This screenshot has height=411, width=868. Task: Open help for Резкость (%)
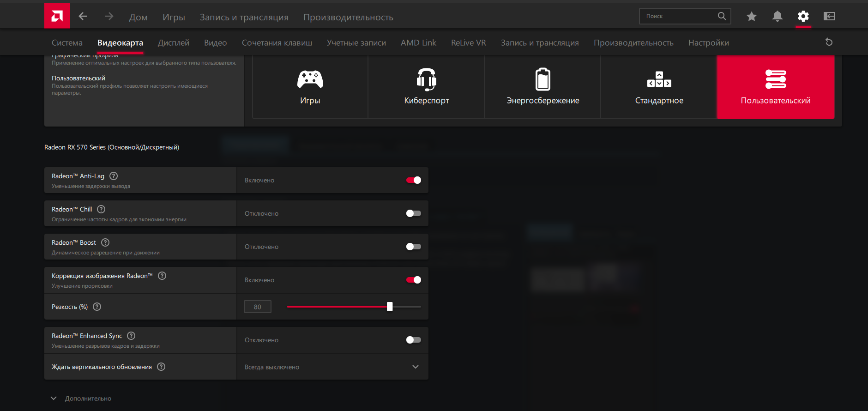(97, 307)
